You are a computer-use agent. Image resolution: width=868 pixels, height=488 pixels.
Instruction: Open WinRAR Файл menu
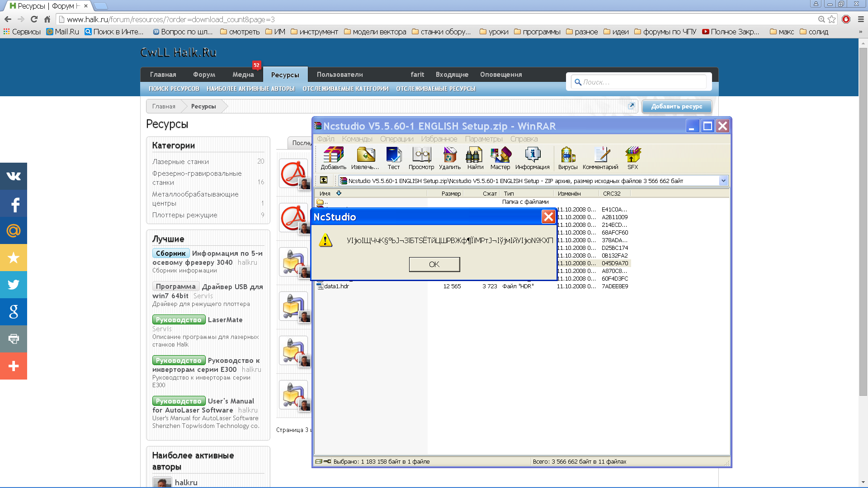[x=325, y=139]
